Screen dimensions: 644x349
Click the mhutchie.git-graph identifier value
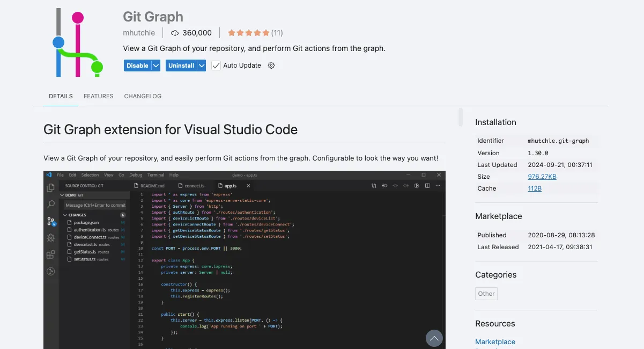tap(558, 141)
